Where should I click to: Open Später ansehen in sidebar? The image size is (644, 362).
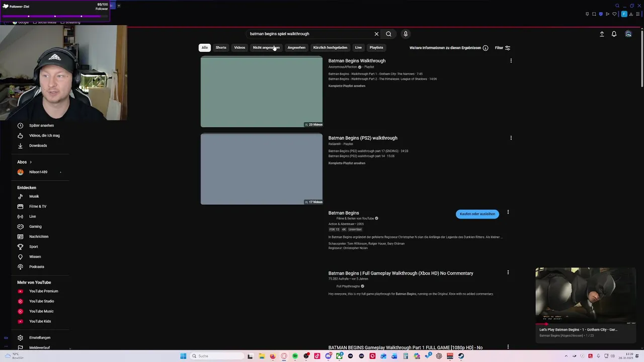point(40,125)
